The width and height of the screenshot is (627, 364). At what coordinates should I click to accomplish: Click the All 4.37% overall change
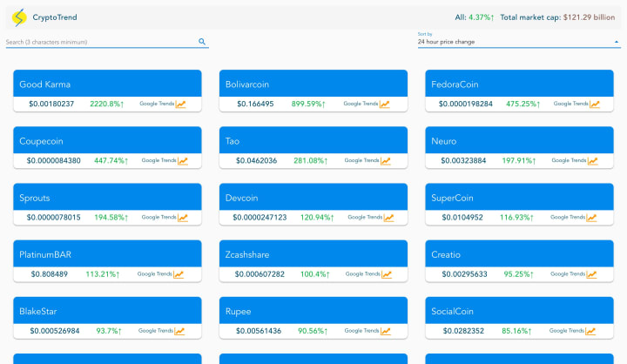475,17
